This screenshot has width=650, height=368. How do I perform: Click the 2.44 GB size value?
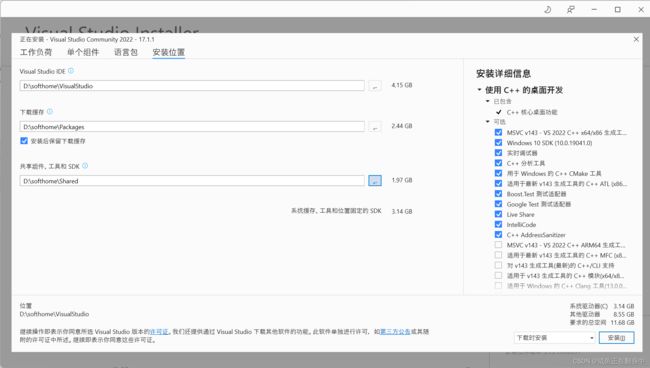pyautogui.click(x=402, y=126)
